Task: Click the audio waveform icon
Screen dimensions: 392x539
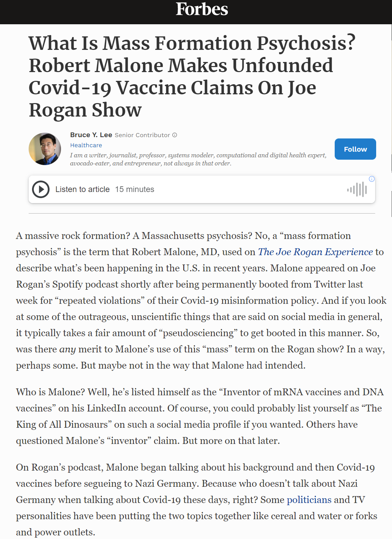Action: click(x=357, y=189)
